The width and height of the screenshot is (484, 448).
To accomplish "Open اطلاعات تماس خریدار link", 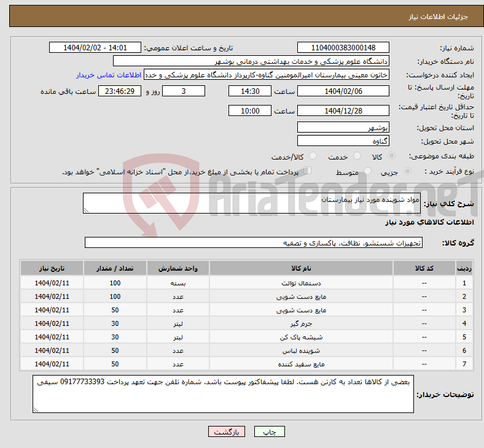I will [109, 75].
